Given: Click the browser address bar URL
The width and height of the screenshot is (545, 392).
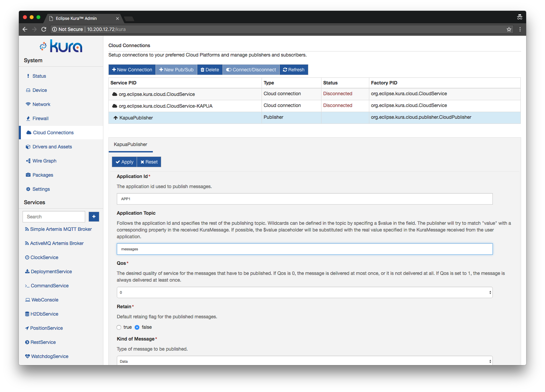Looking at the screenshot, I should coord(106,29).
